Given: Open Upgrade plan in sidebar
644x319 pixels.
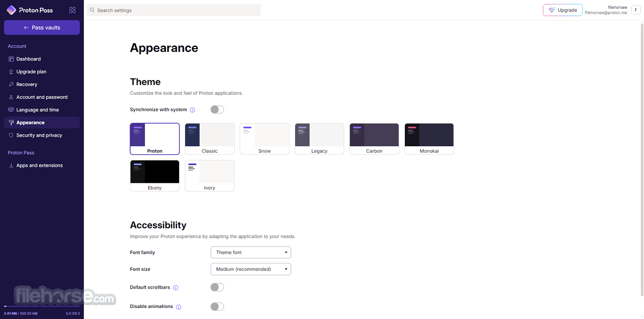Looking at the screenshot, I should 42,72.
